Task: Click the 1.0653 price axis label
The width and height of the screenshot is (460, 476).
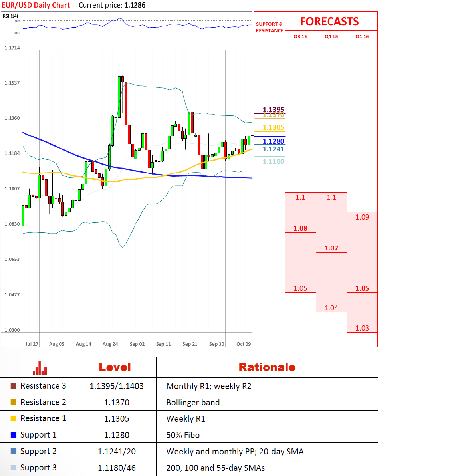Action: (x=12, y=259)
